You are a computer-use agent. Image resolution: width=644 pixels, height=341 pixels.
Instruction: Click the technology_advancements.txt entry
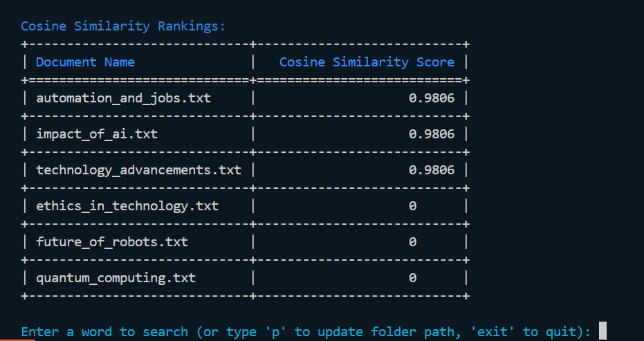139,170
